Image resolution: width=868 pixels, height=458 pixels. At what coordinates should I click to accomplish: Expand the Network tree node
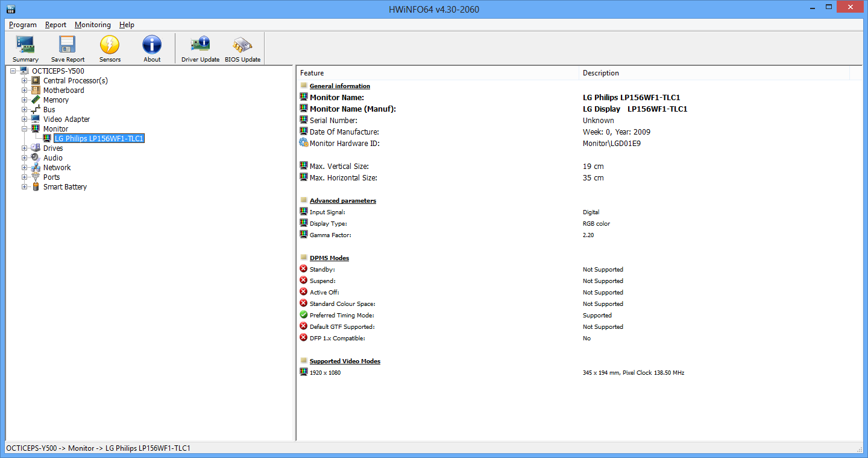coord(25,168)
